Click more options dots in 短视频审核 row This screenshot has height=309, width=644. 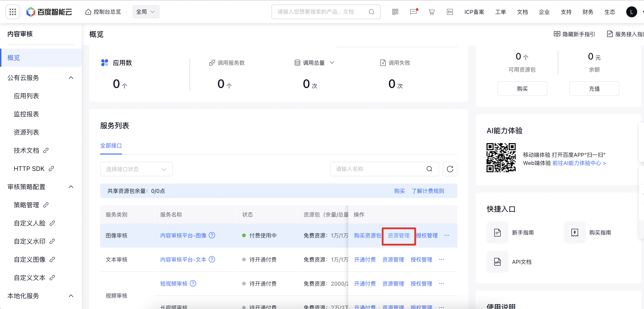pyautogui.click(x=441, y=284)
